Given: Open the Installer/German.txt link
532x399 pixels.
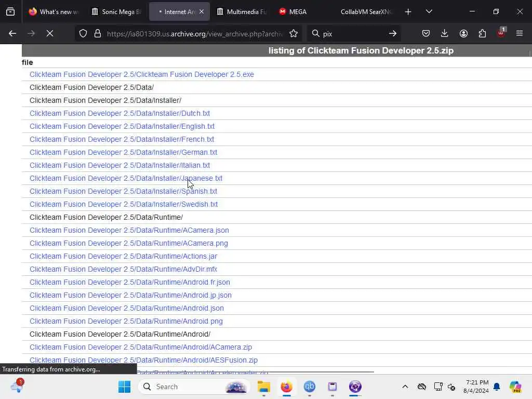Looking at the screenshot, I should point(123,152).
